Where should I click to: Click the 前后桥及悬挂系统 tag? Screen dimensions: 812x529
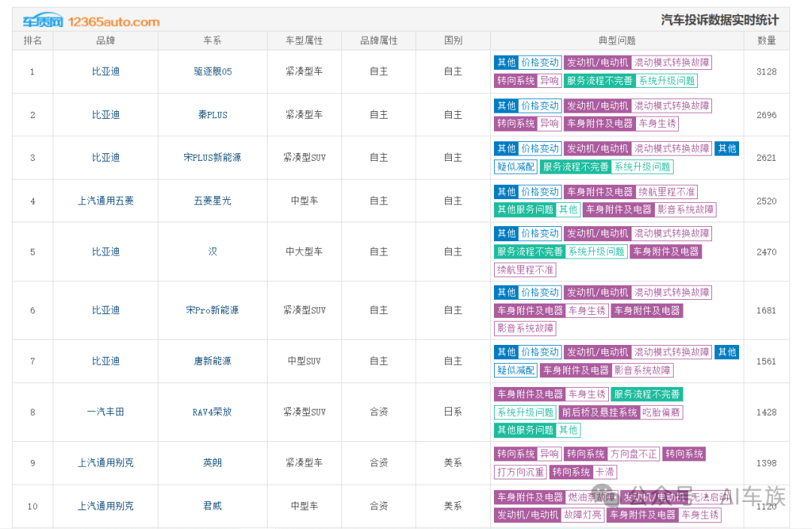pos(599,413)
